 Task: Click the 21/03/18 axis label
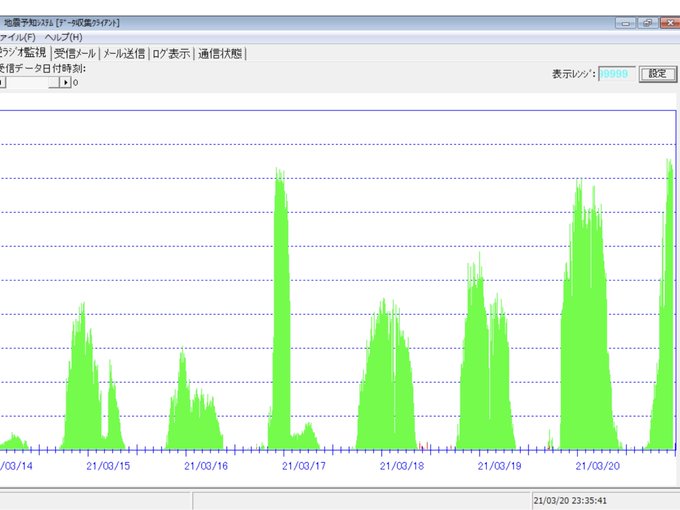pyautogui.click(x=402, y=466)
